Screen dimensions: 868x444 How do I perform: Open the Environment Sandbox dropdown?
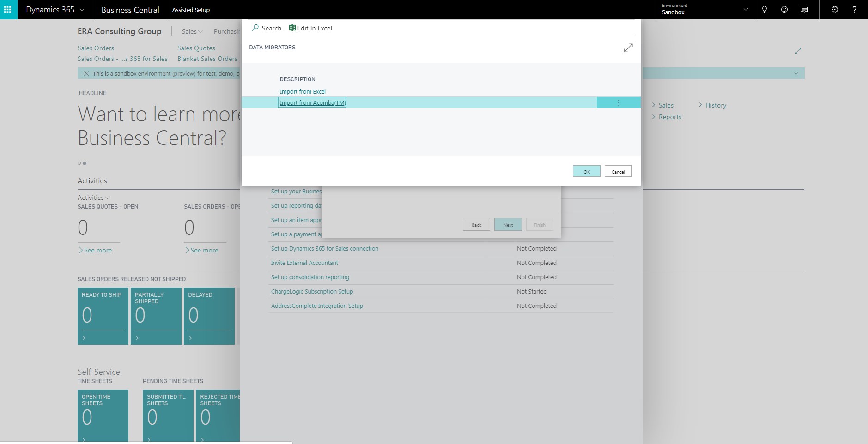[745, 10]
